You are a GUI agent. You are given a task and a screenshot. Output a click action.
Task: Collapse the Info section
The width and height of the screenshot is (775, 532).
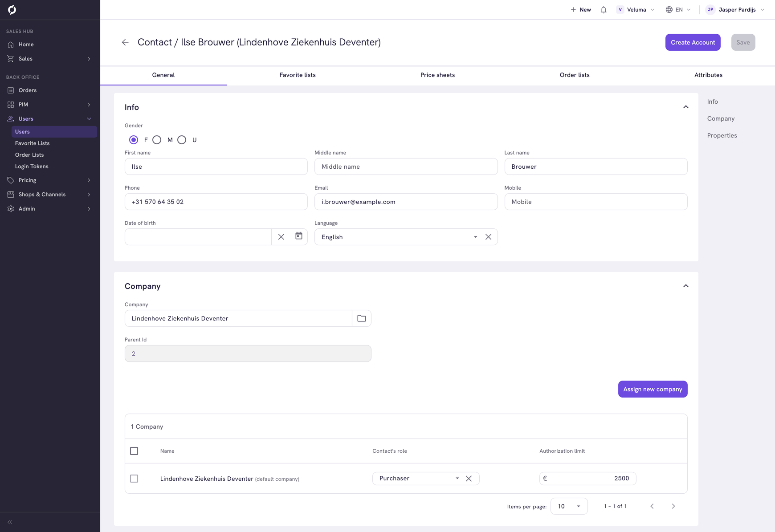point(686,107)
